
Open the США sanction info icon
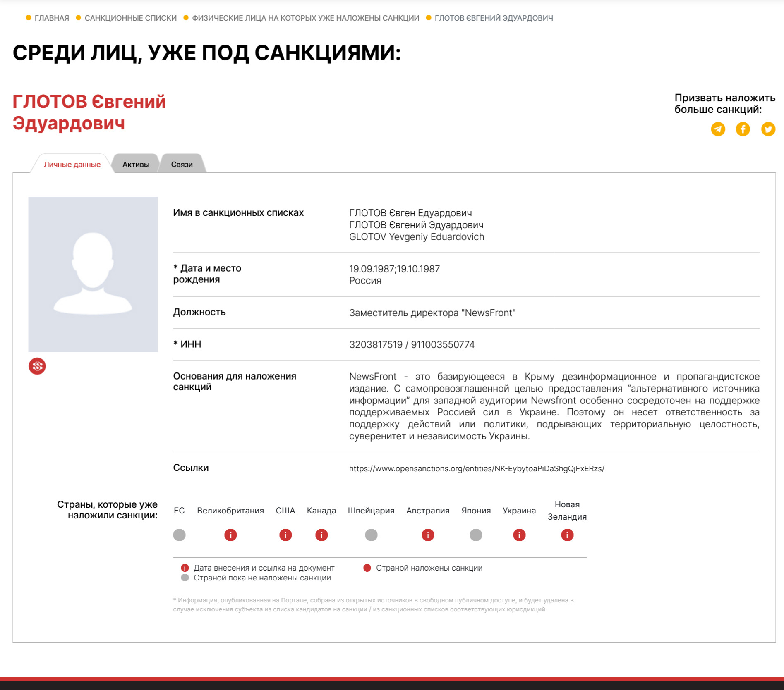point(285,535)
